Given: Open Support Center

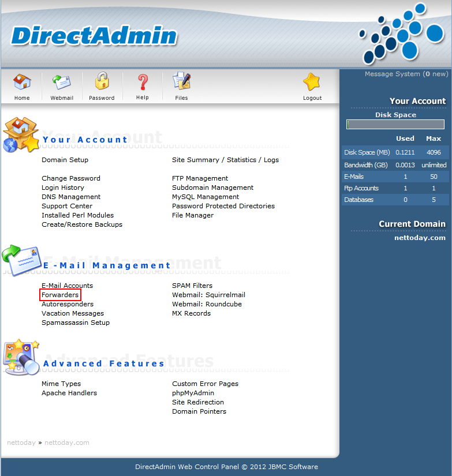Looking at the screenshot, I should point(67,206).
